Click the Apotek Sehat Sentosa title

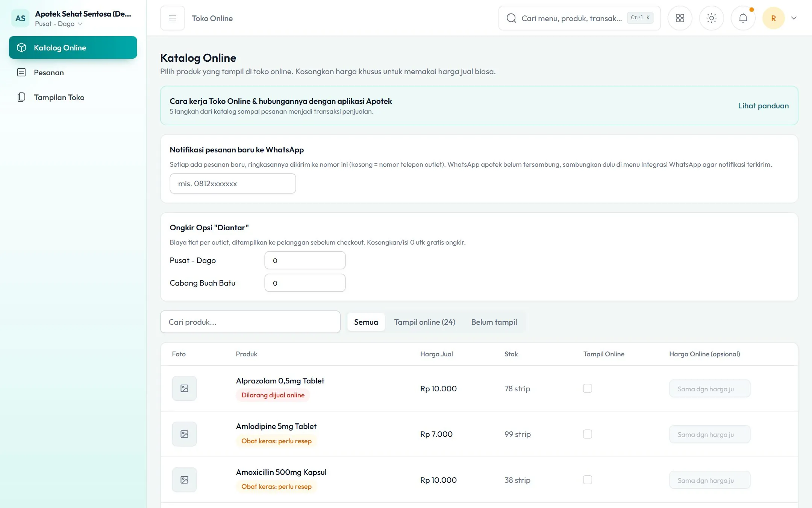point(83,14)
